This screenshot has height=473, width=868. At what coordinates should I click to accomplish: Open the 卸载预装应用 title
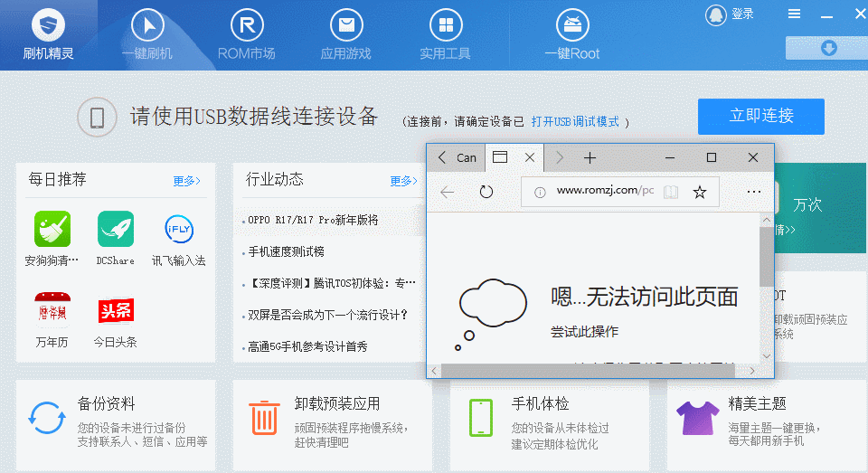pyautogui.click(x=337, y=403)
